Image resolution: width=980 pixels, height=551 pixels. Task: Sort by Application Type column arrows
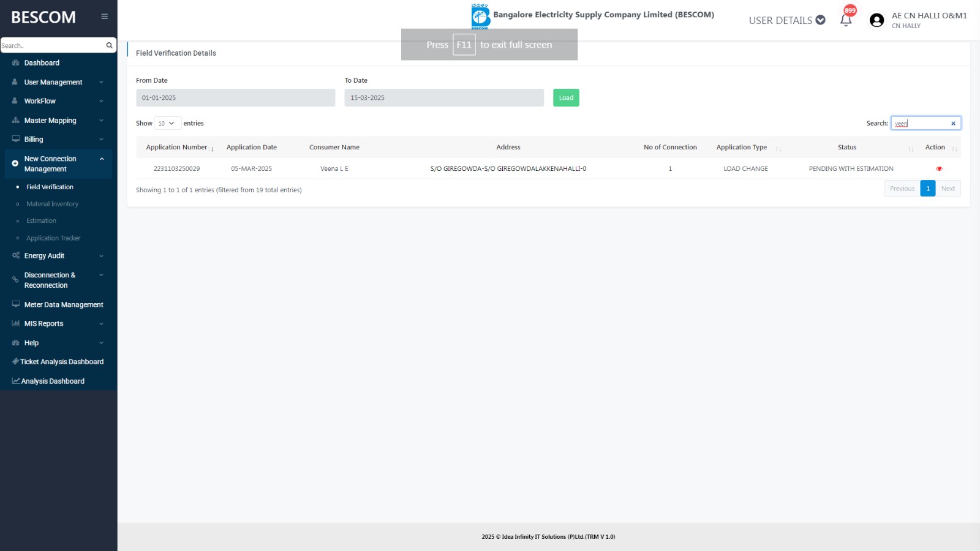coord(778,149)
